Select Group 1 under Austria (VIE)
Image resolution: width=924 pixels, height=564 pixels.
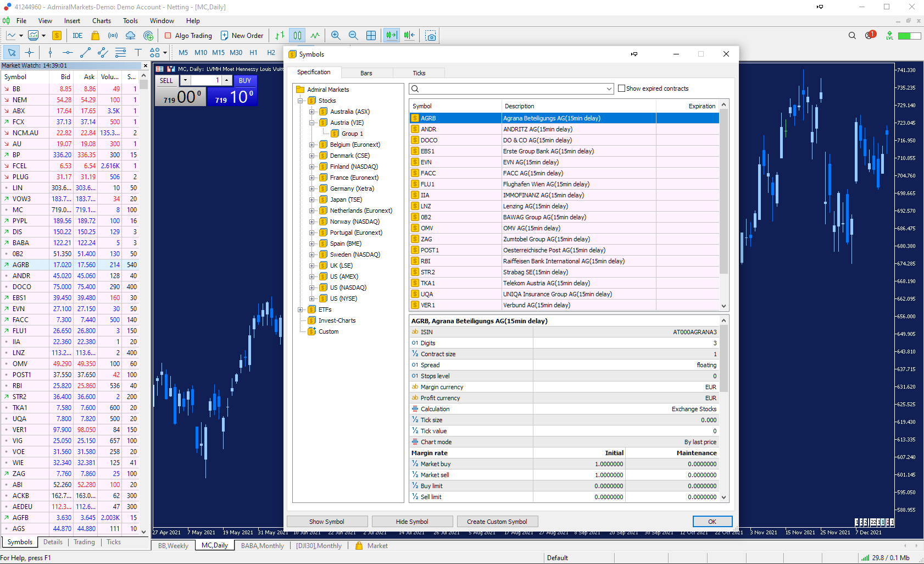pyautogui.click(x=352, y=134)
